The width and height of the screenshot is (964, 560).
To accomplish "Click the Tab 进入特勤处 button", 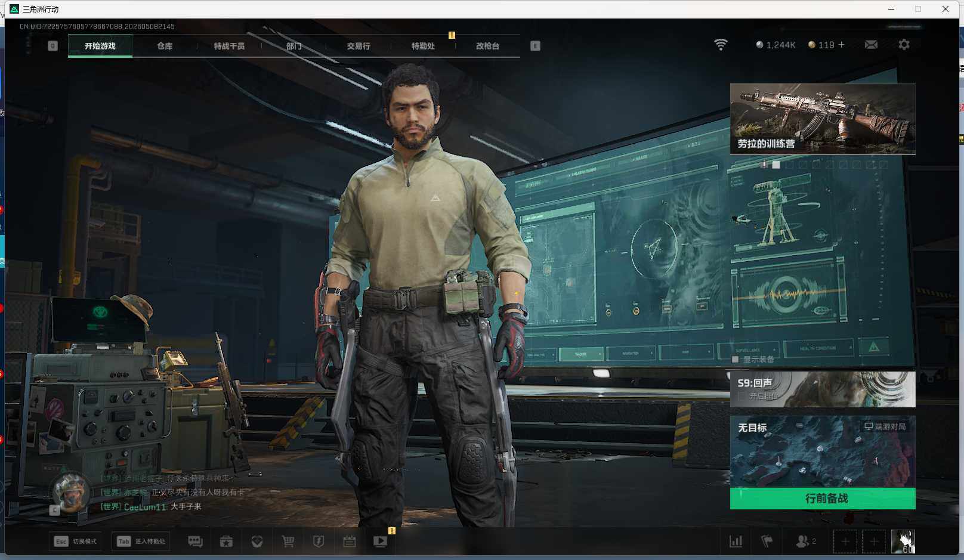I will 141,541.
